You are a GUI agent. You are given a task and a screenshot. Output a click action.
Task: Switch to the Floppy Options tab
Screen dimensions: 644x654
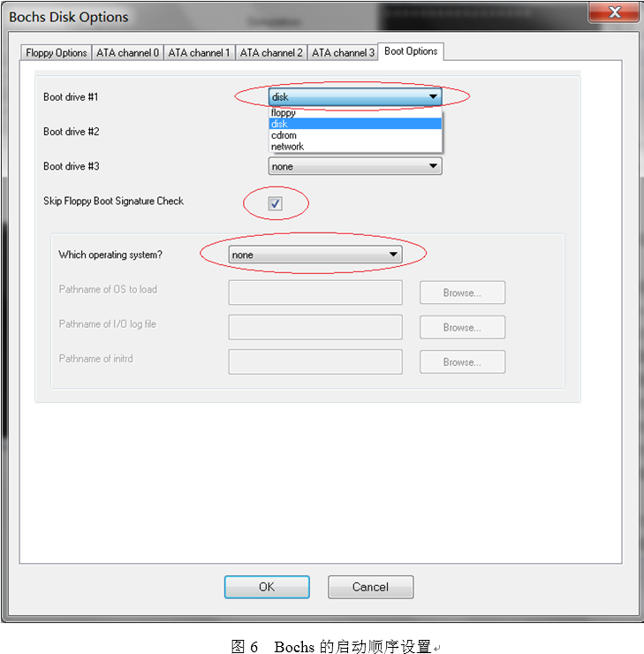click(57, 52)
